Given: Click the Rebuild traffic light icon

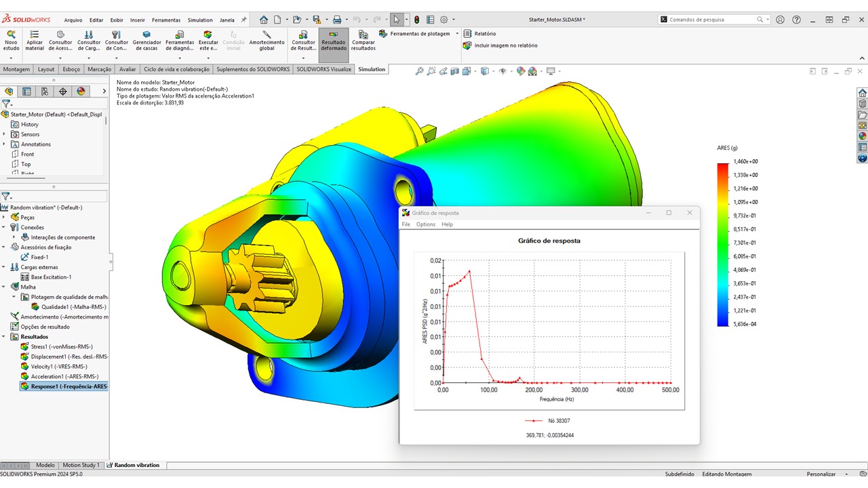Looking at the screenshot, I should pos(416,20).
